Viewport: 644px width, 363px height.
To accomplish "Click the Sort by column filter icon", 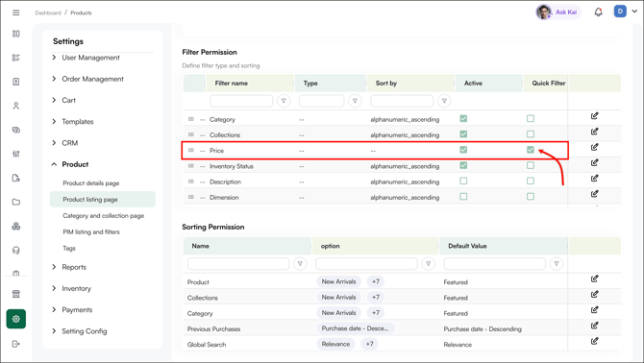I will pyautogui.click(x=444, y=101).
